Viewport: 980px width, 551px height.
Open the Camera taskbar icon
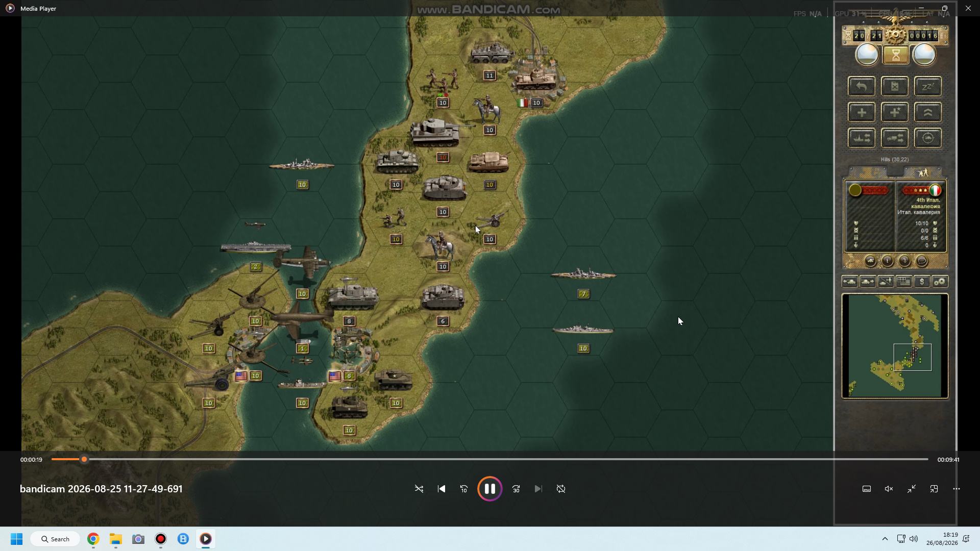138,539
